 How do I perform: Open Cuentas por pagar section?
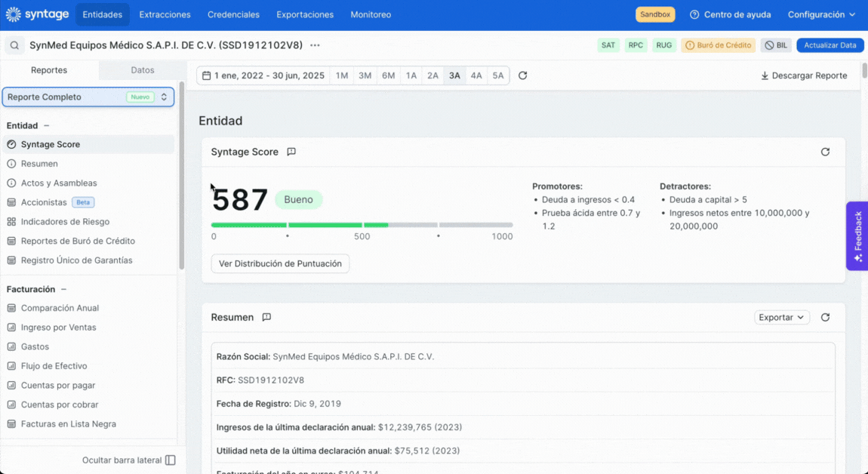[x=88, y=386]
